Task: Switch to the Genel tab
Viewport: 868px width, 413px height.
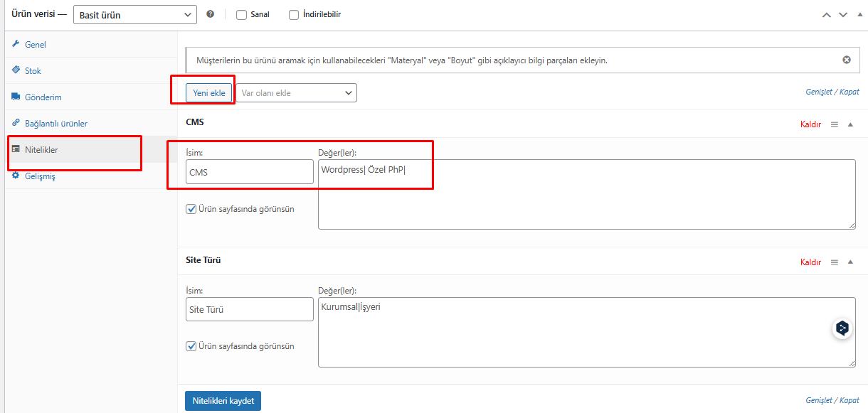Action: coord(36,45)
